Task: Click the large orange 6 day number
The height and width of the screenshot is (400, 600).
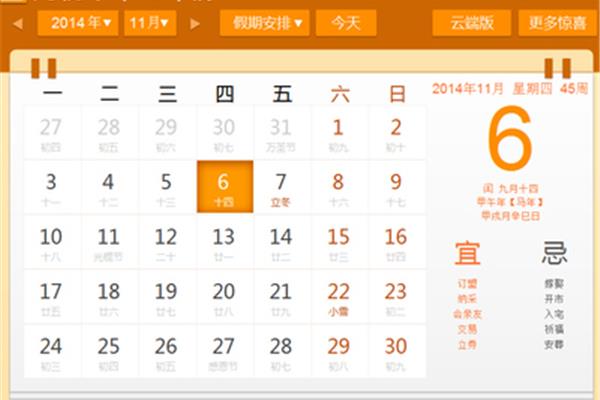Action: point(510,138)
